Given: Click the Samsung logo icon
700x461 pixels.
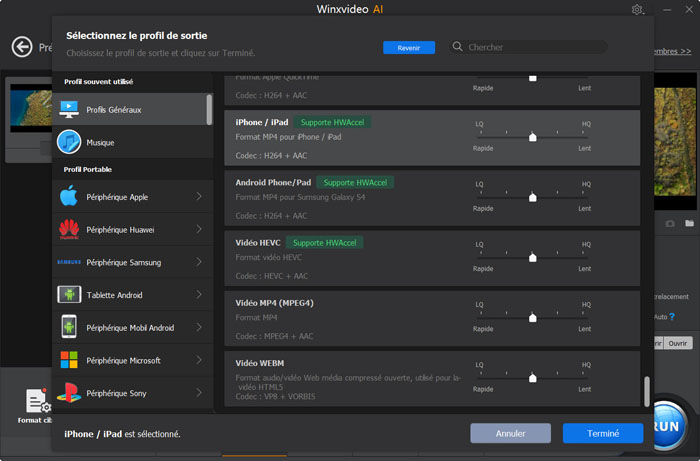Looking at the screenshot, I should click(69, 262).
